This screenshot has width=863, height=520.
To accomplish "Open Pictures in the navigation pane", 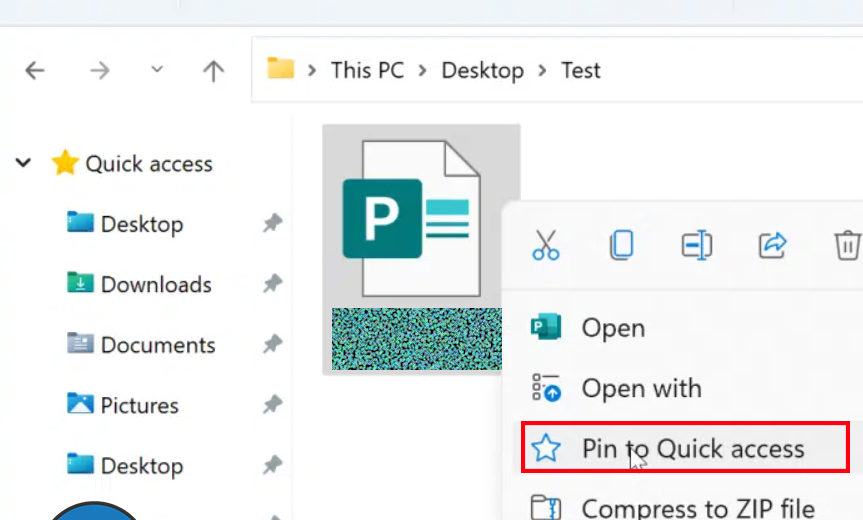I will (139, 405).
